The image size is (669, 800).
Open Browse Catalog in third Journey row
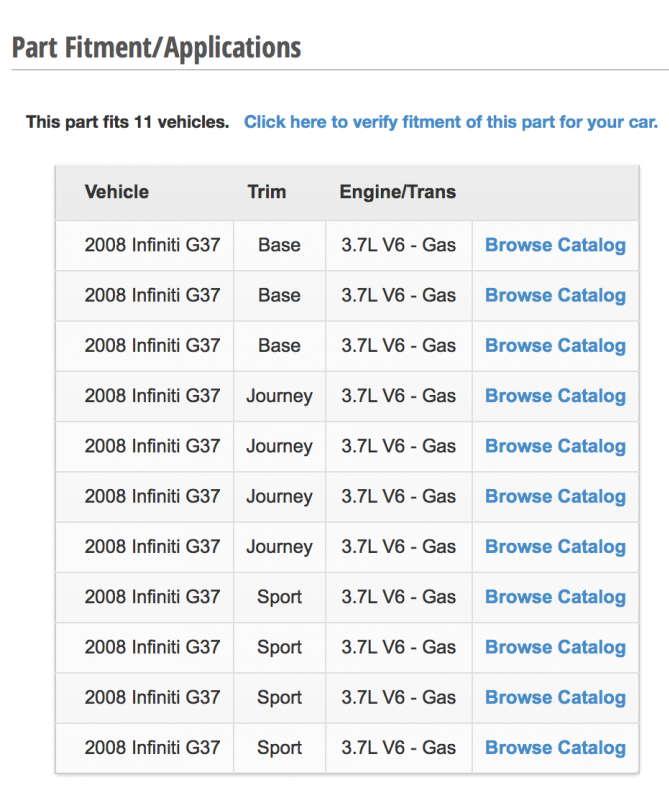click(555, 496)
